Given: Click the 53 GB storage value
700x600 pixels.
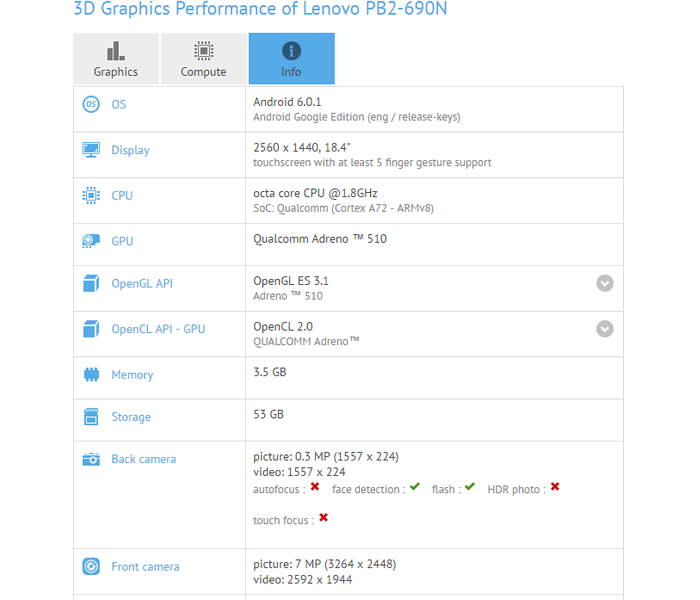Looking at the screenshot, I should (x=268, y=414).
